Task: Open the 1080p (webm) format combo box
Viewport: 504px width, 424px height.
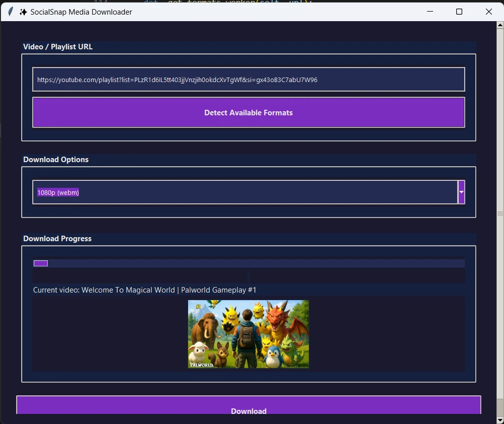Action: pos(245,192)
